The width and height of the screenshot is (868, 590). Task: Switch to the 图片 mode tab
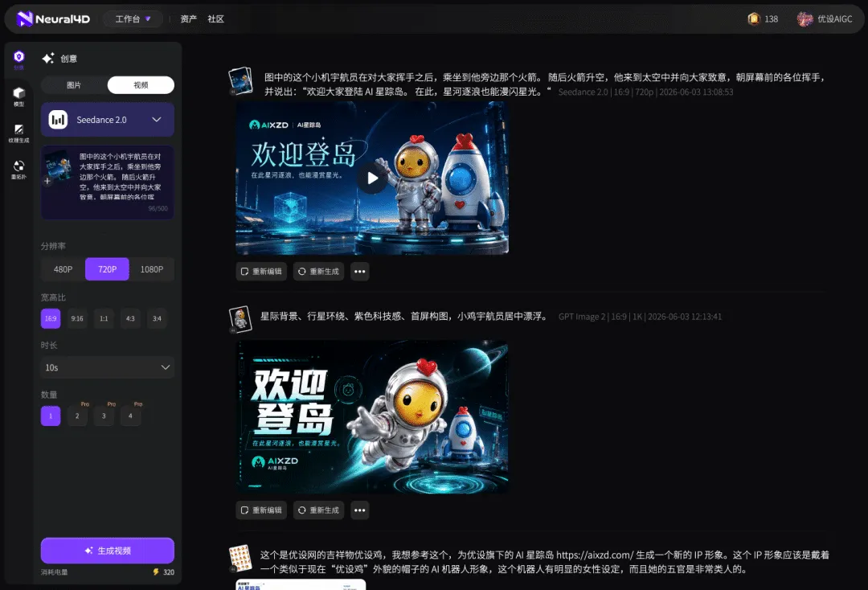click(x=74, y=84)
